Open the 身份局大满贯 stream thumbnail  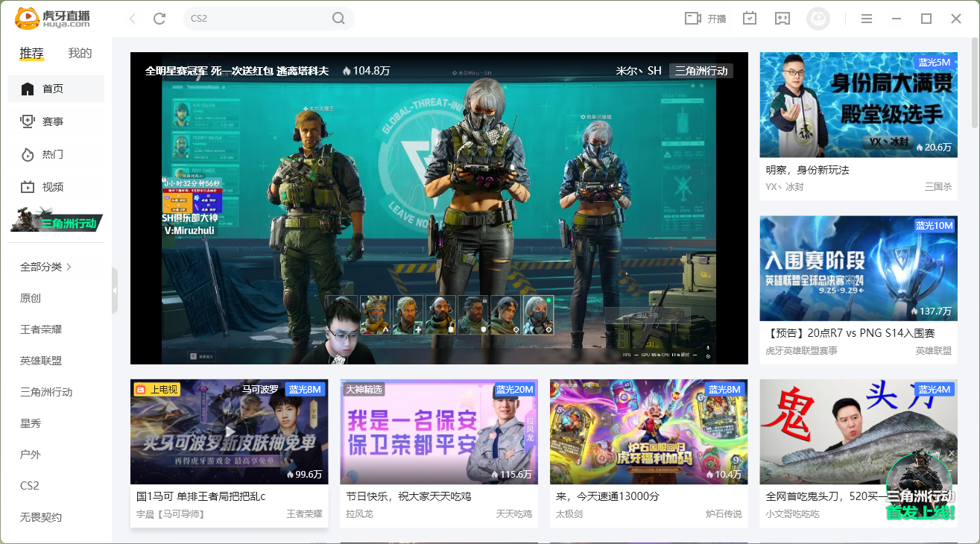859,104
